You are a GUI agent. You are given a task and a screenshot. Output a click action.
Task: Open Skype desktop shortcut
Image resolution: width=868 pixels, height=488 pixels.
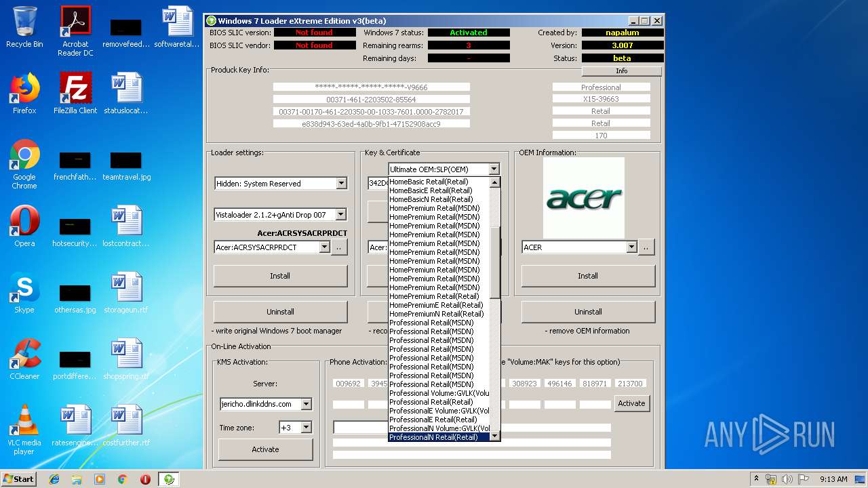pos(24,293)
